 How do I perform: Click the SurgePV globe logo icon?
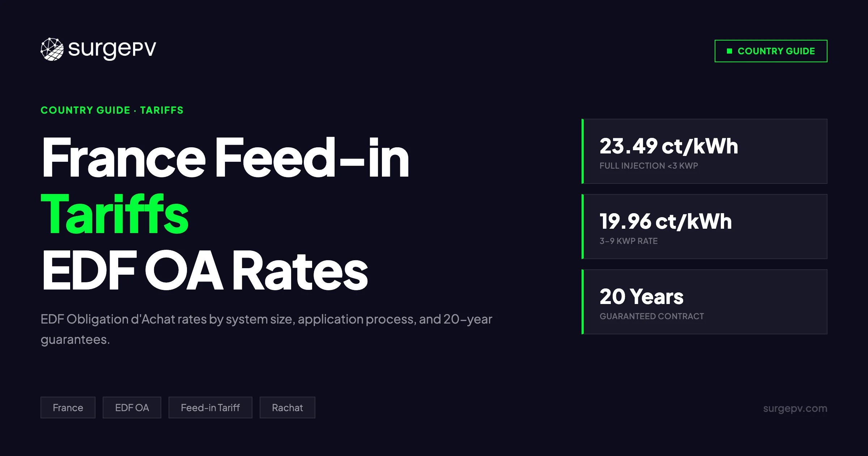pyautogui.click(x=52, y=49)
